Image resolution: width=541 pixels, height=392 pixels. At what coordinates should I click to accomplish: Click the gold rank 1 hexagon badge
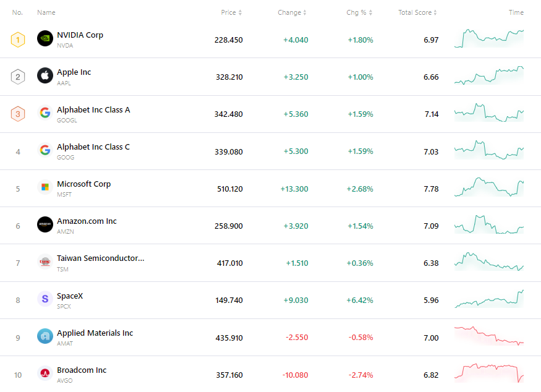(x=18, y=40)
